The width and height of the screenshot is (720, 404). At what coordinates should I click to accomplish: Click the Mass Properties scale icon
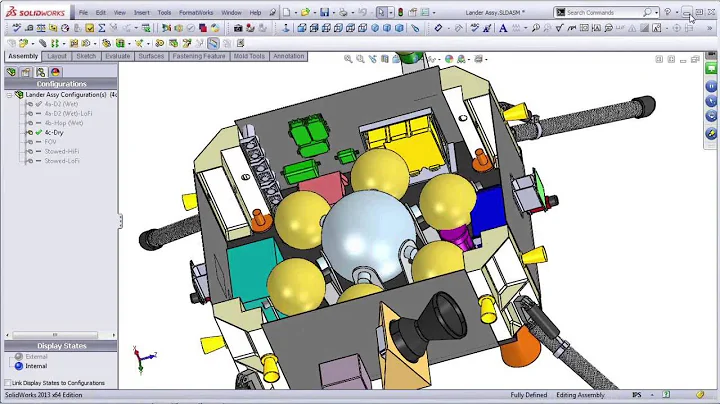pyautogui.click(x=41, y=28)
